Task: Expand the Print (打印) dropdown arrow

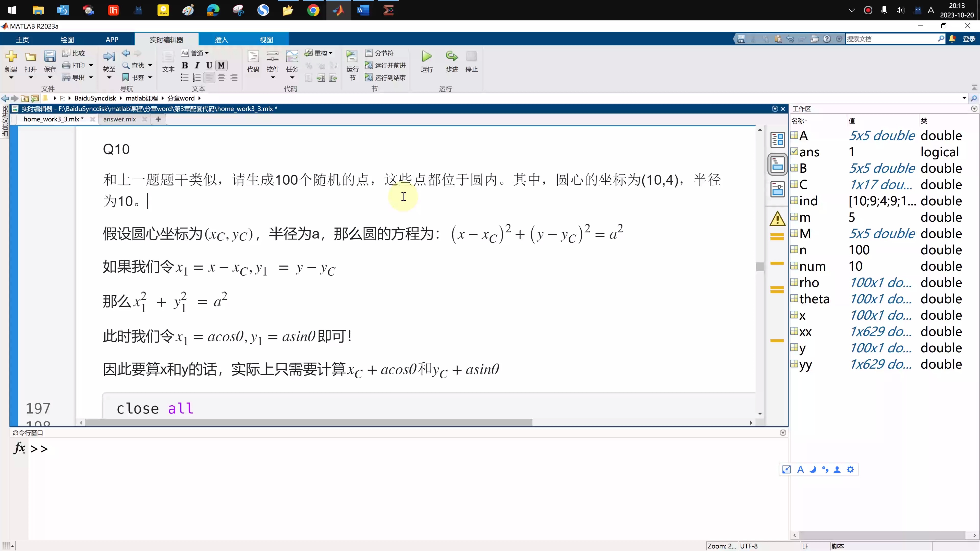Action: click(x=91, y=65)
